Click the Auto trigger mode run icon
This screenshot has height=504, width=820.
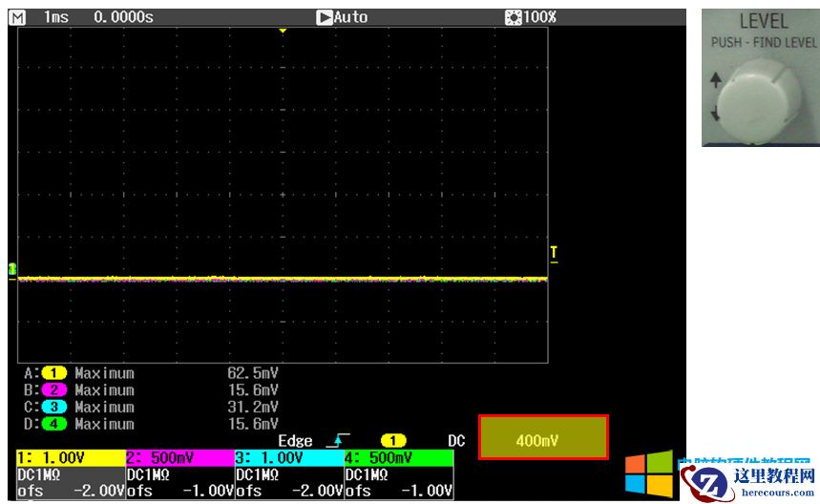click(325, 17)
